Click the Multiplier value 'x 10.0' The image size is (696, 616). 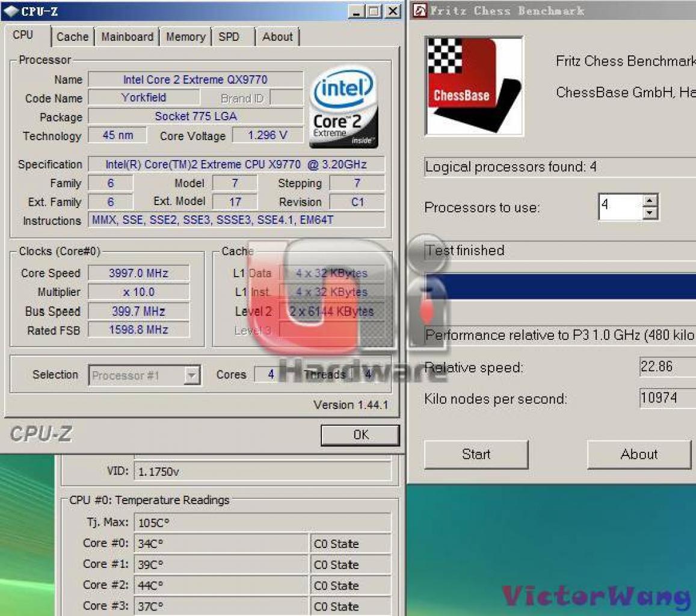tap(138, 292)
